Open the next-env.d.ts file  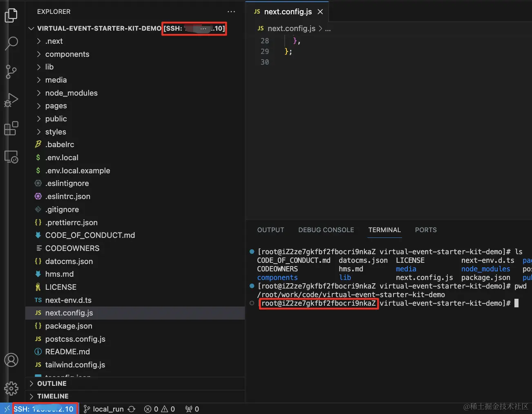pyautogui.click(x=135, y=300)
